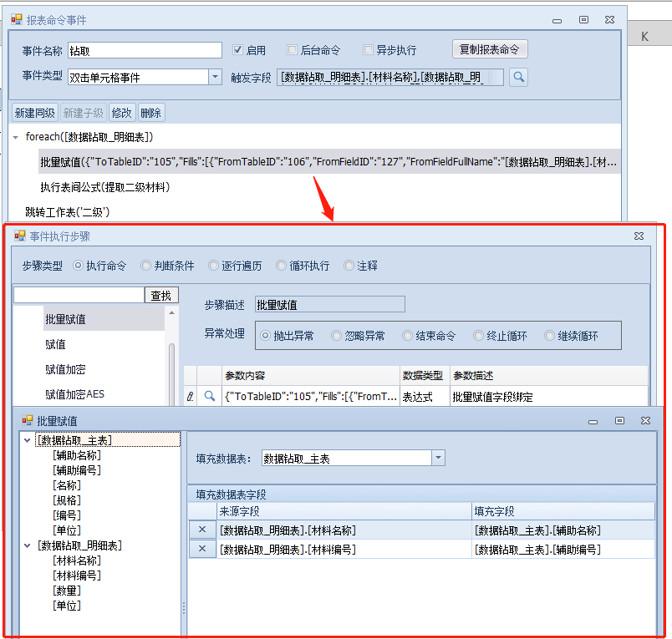Click the magnifier beside the 触发字段 field
Screen dimensions: 672x639
519,78
